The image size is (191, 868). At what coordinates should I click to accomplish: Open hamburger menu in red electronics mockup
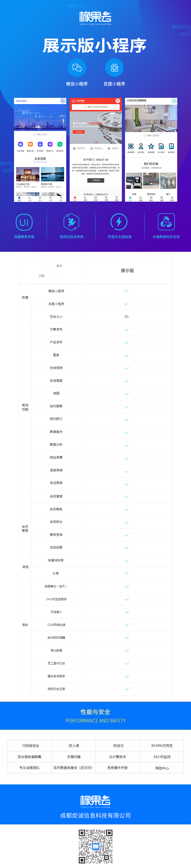[118, 101]
